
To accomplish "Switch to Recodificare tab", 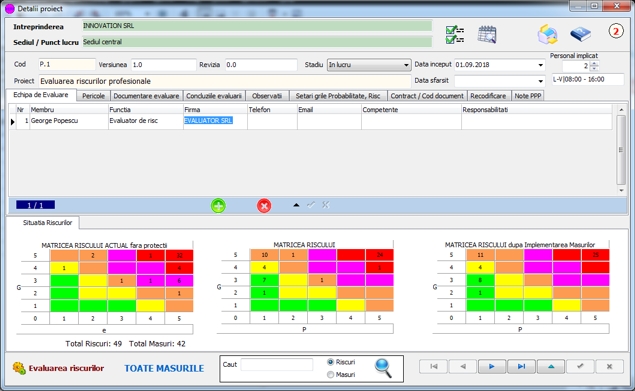I will [488, 96].
